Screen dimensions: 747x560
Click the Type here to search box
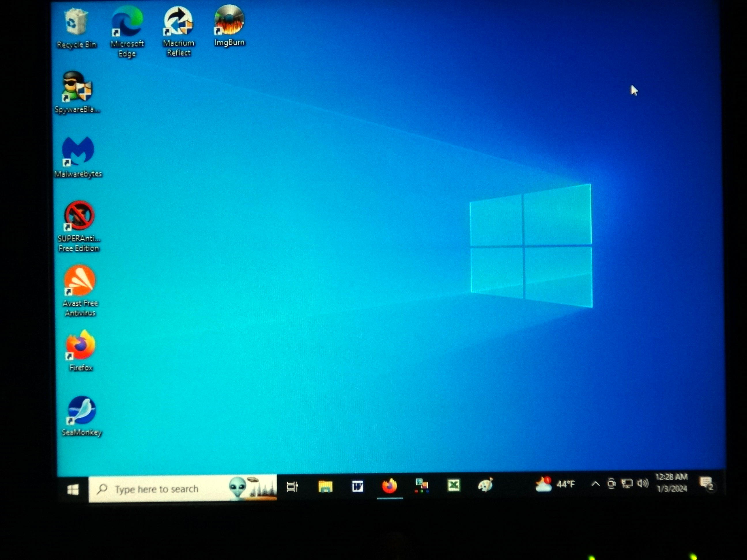(183, 489)
